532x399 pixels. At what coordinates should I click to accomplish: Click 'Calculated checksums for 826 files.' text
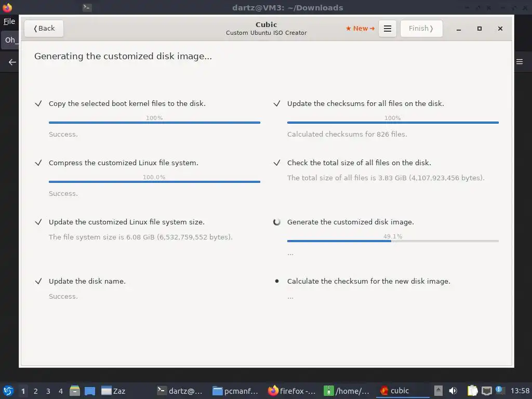click(347, 135)
